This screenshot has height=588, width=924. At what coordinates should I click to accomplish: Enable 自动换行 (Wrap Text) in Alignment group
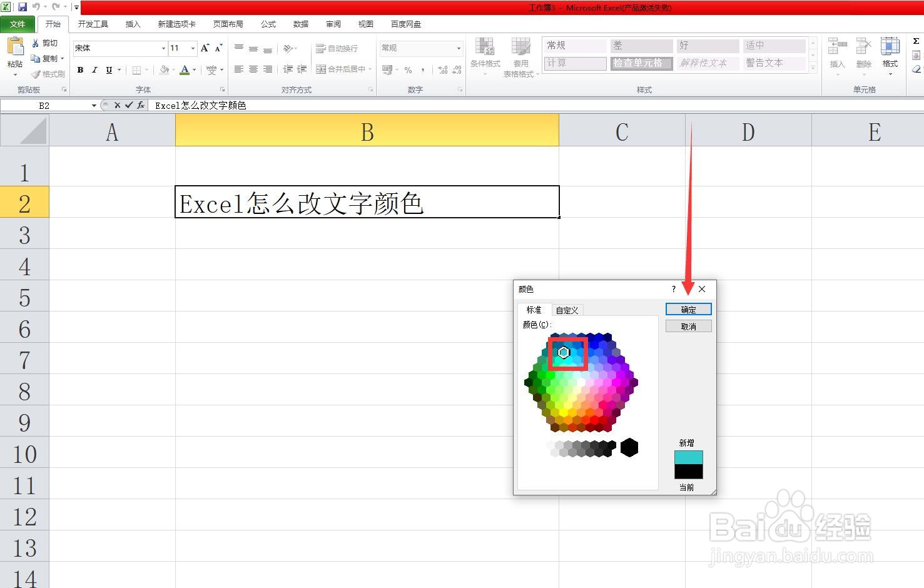click(x=338, y=48)
